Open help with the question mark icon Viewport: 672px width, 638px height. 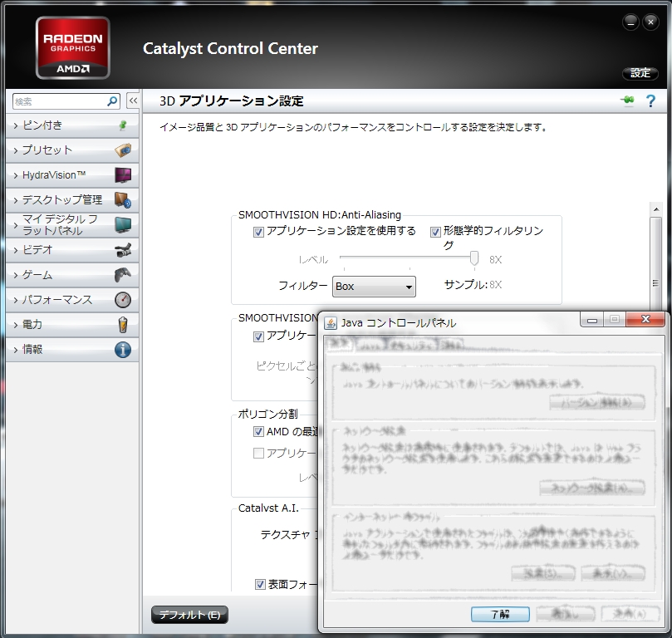click(x=650, y=101)
